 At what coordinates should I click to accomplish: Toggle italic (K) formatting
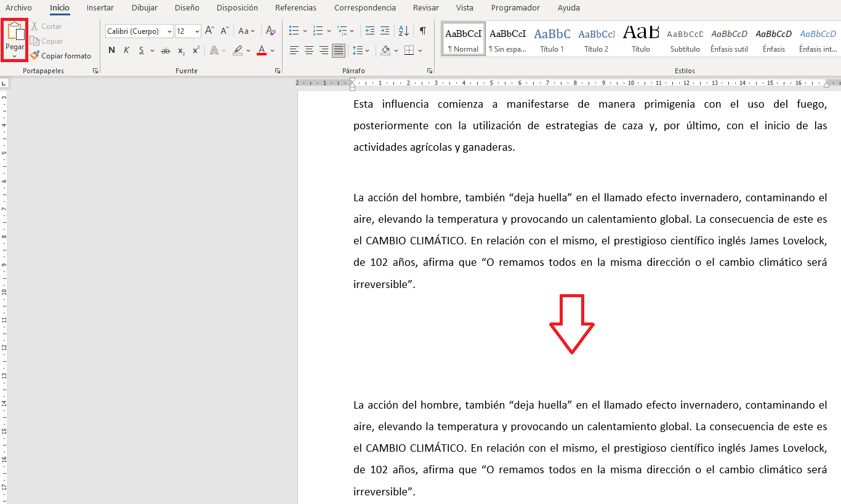click(x=126, y=50)
